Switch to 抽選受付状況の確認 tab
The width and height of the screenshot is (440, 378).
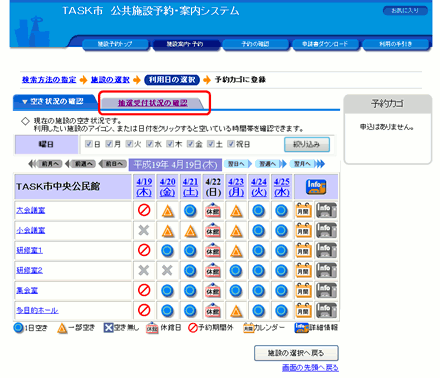click(x=153, y=103)
